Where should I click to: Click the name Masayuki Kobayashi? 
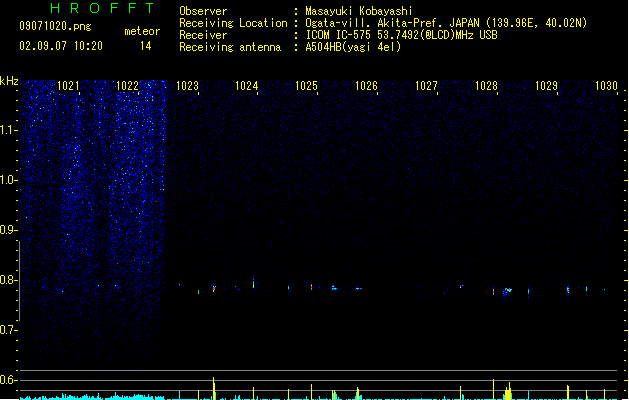359,11
